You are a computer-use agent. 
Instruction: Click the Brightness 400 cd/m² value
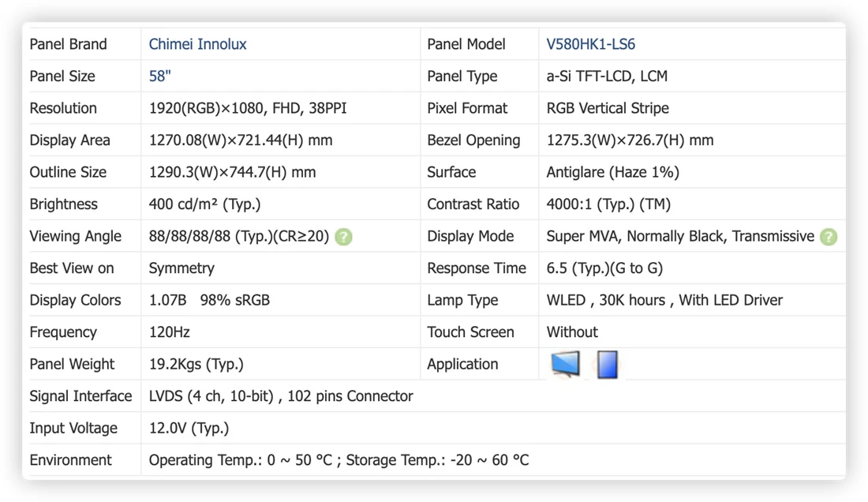(204, 204)
